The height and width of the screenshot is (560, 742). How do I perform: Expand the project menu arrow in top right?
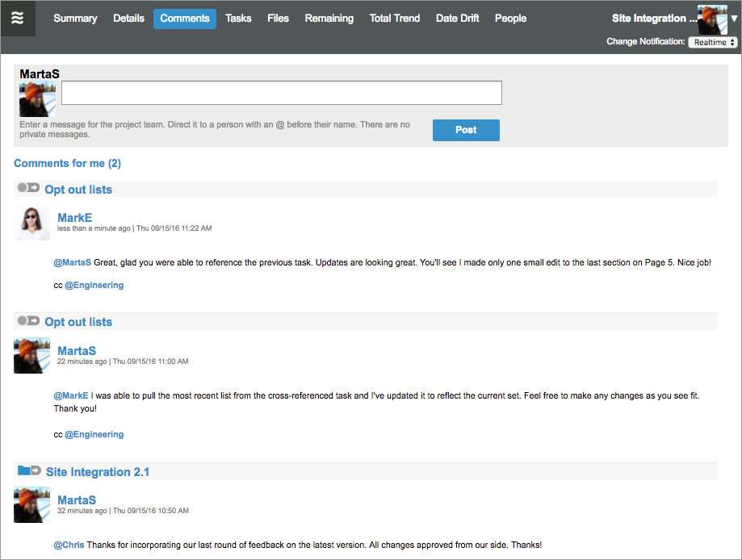pyautogui.click(x=733, y=18)
